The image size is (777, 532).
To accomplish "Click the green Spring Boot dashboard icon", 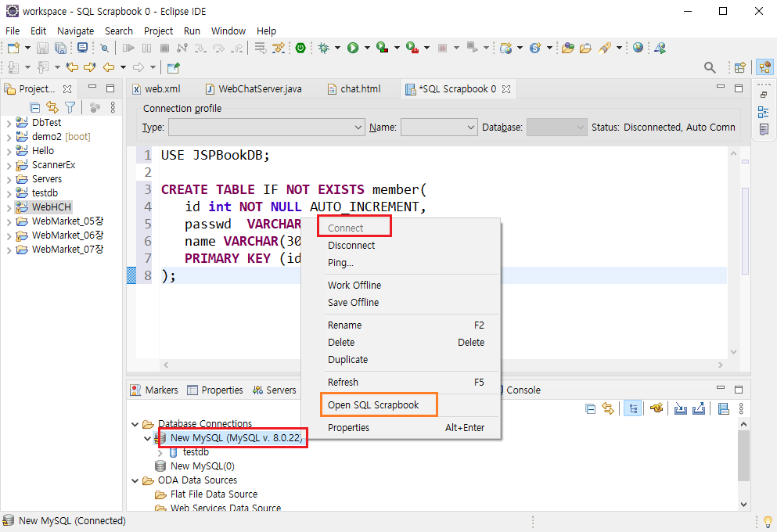I will [x=300, y=48].
